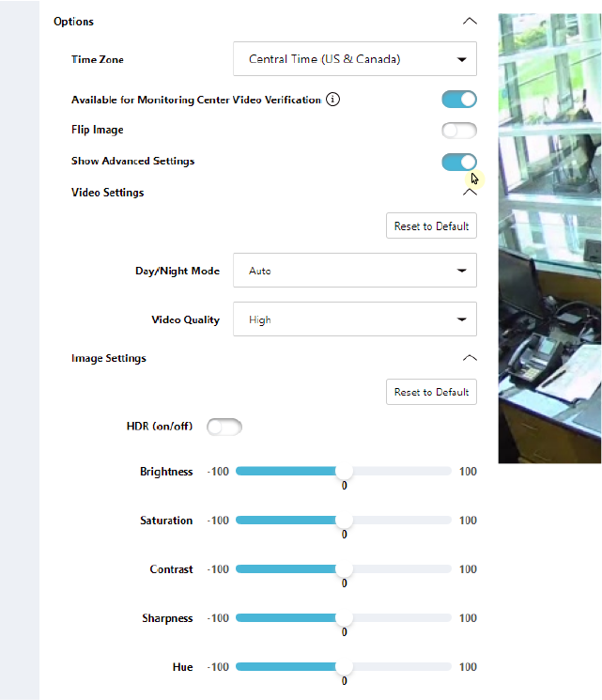Click the Brightness slider handle

tap(344, 471)
